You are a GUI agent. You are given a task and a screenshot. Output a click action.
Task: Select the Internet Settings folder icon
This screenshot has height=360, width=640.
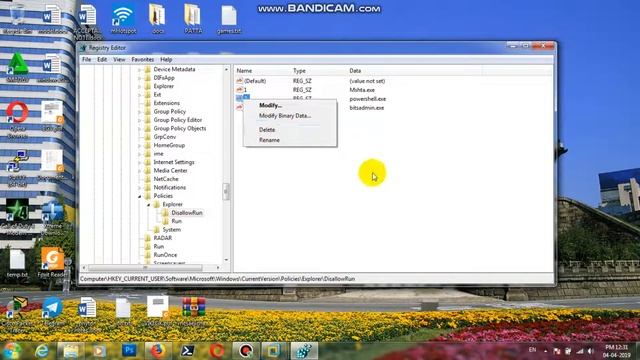coord(148,162)
